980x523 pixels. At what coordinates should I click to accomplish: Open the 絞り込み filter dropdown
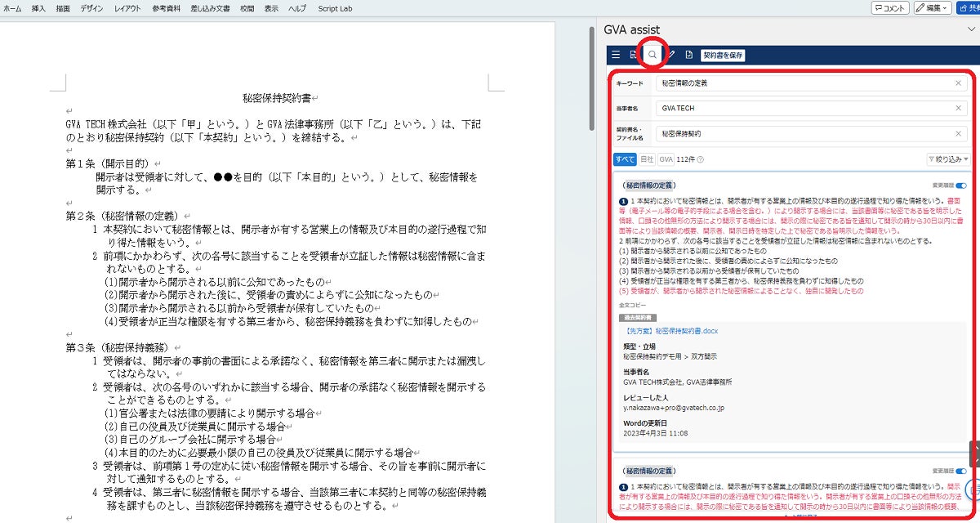948,159
